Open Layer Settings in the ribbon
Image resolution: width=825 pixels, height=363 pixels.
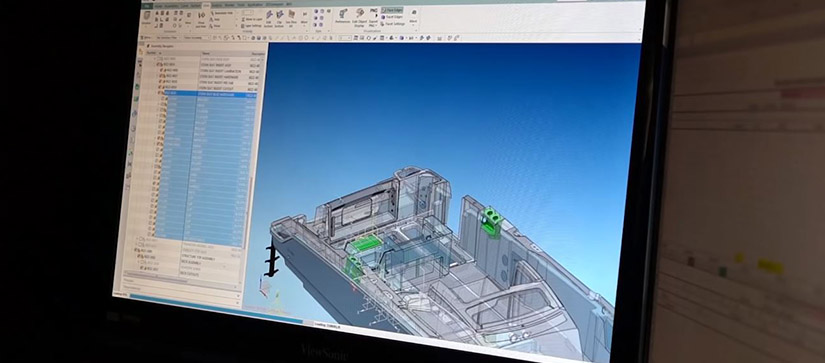252,26
